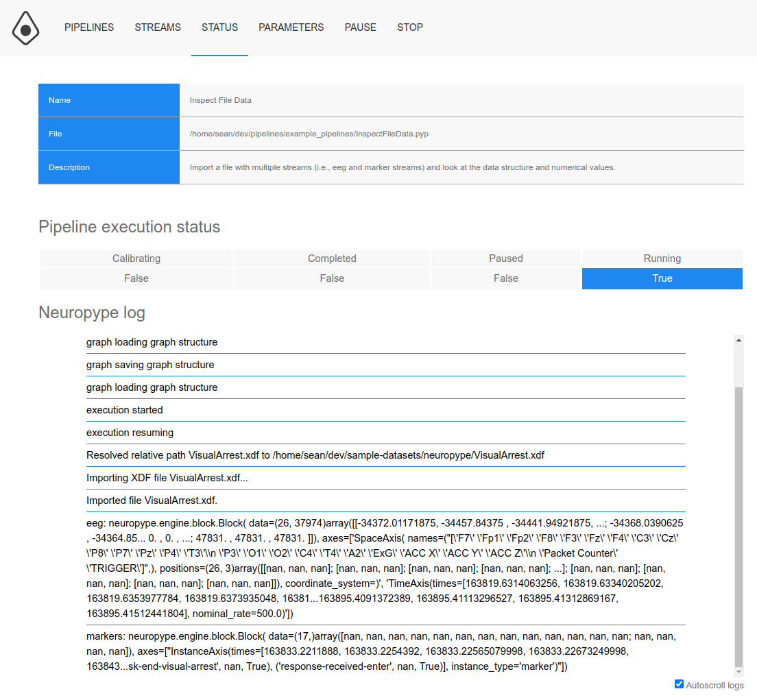The height and width of the screenshot is (700, 757).
Task: Click the 'Imported file VisualArrest.xdf.' log entry
Action: click(x=152, y=500)
